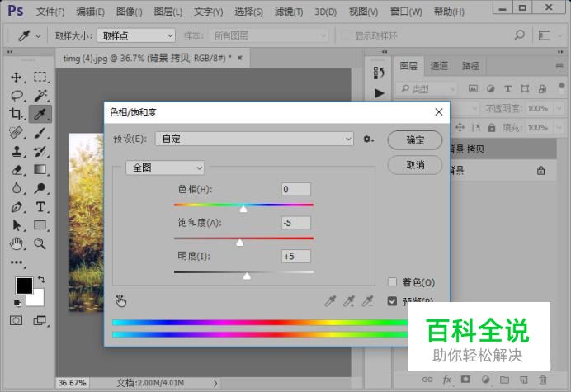Select the Type tool

click(40, 207)
